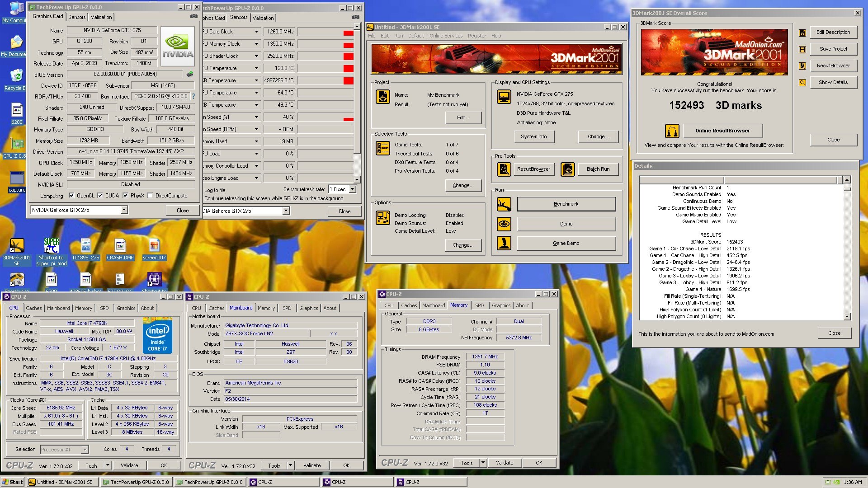Screen dimensions: 868x488
Task: Click the clock in the system tray
Action: tap(852, 482)
